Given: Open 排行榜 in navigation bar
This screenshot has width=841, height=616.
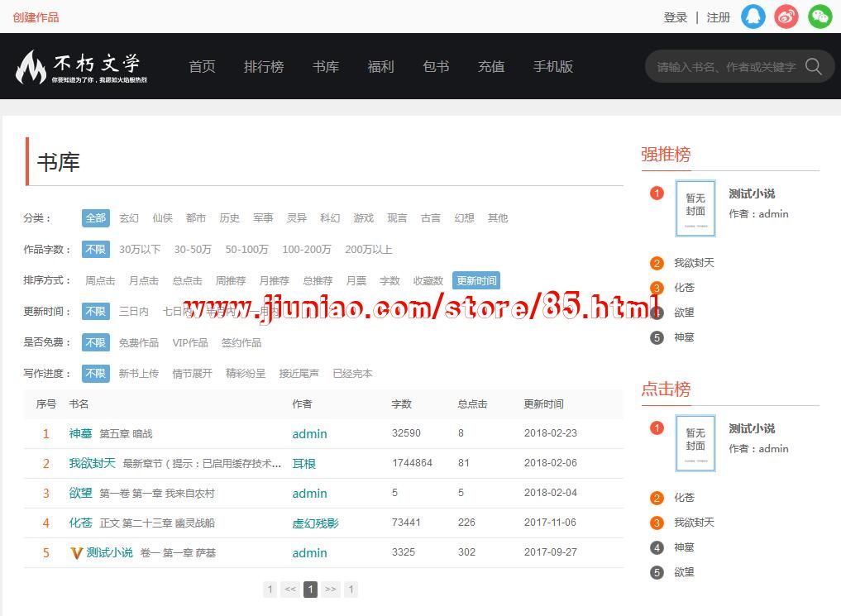Looking at the screenshot, I should point(264,67).
